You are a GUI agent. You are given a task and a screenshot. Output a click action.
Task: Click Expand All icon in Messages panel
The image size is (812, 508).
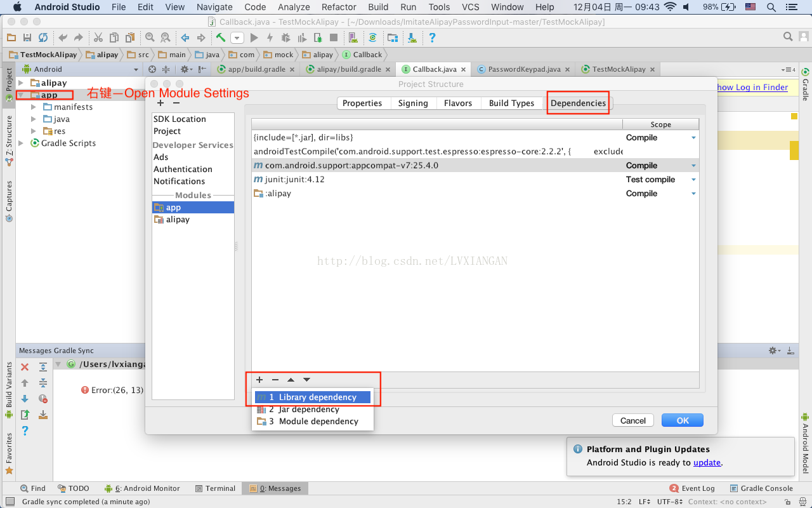coord(43,367)
